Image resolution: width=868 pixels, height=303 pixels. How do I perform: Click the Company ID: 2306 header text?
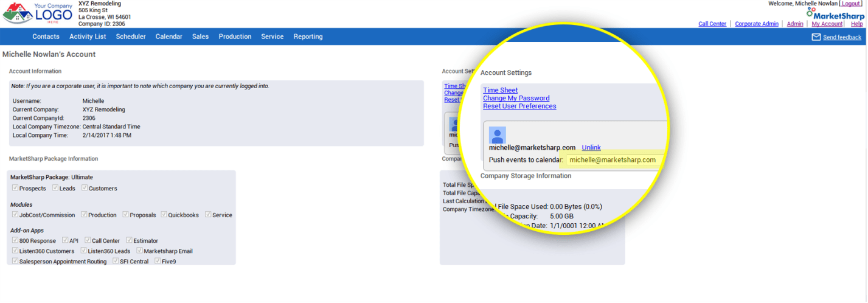point(102,24)
